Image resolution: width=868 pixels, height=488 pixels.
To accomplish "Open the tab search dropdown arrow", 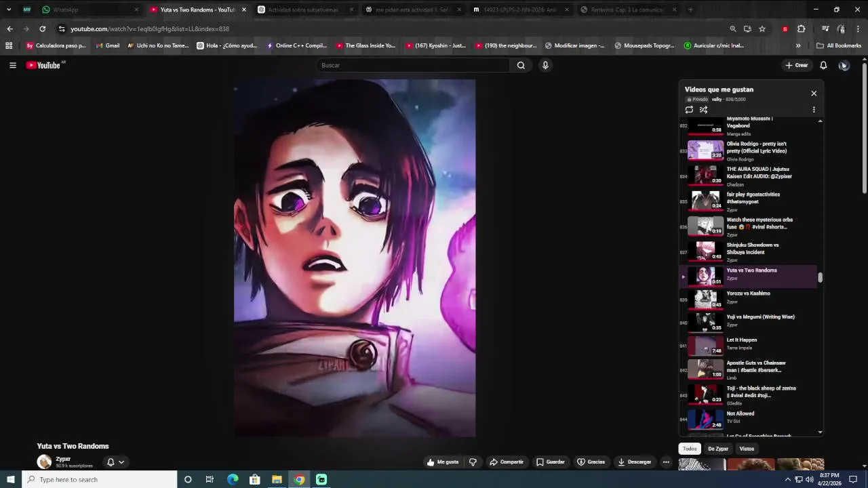I will 9,9.
